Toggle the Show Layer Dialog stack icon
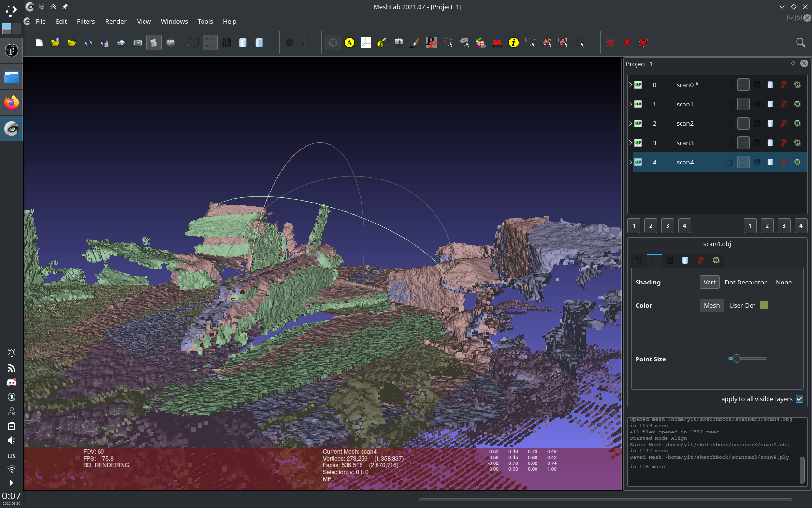The width and height of the screenshot is (812, 508). tap(154, 43)
